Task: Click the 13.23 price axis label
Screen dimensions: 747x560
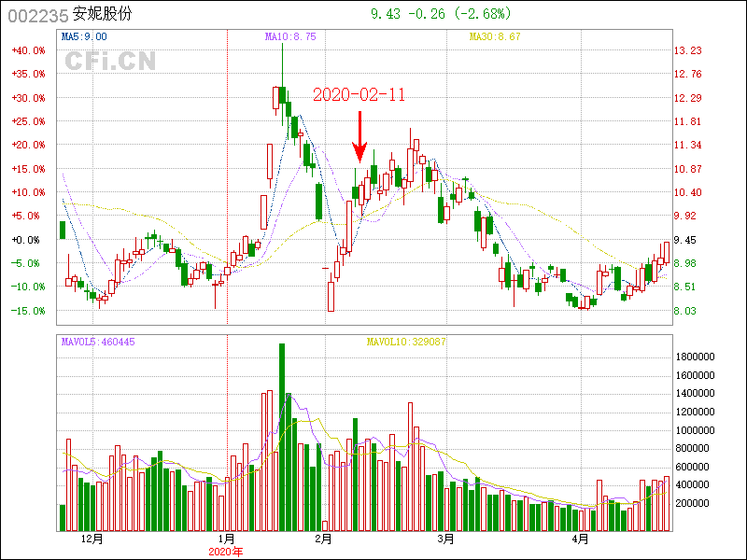Action: tap(688, 50)
